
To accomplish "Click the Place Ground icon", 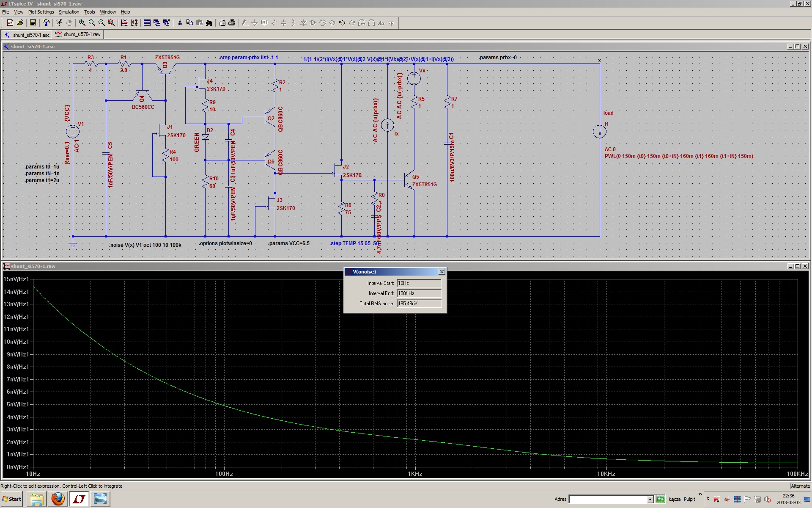I will [x=255, y=23].
